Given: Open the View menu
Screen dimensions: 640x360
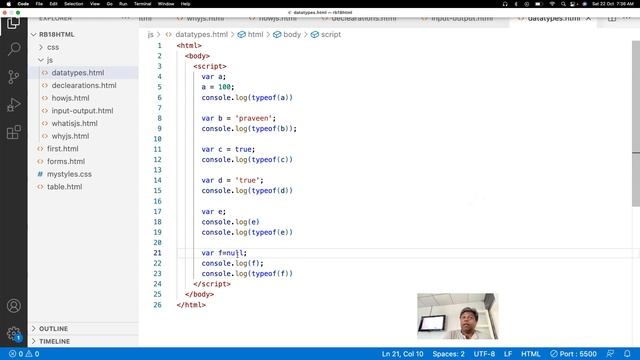Looking at the screenshot, I should 95,4.
